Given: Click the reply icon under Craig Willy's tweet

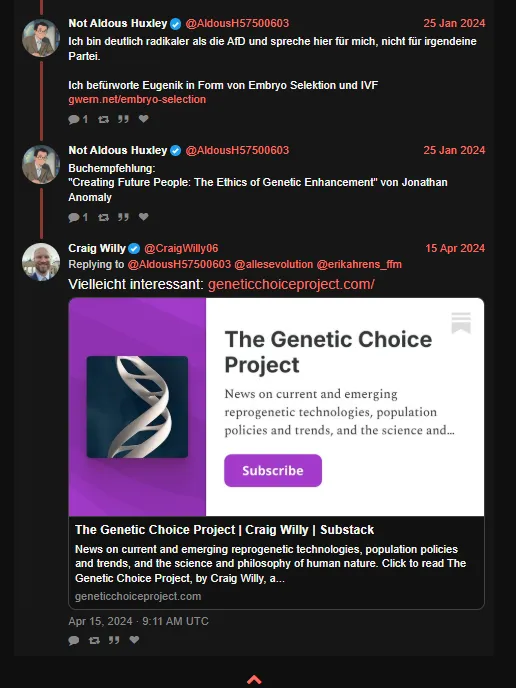Looking at the screenshot, I should pyautogui.click(x=74, y=640).
